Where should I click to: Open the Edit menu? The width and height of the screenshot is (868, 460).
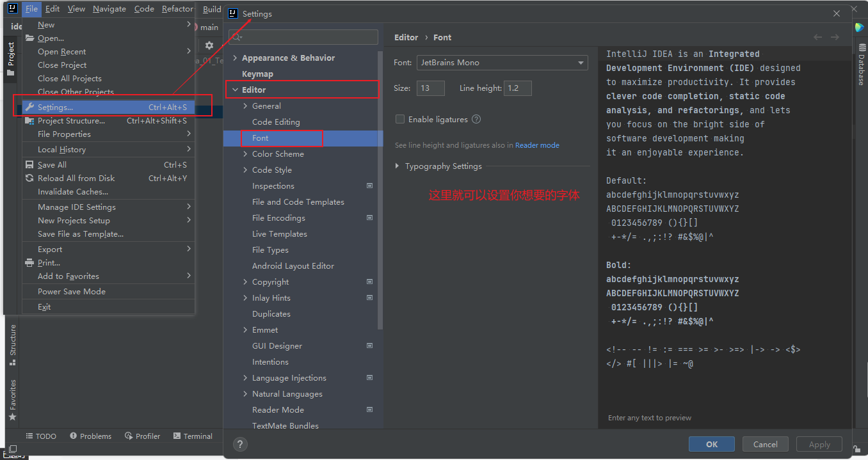52,9
